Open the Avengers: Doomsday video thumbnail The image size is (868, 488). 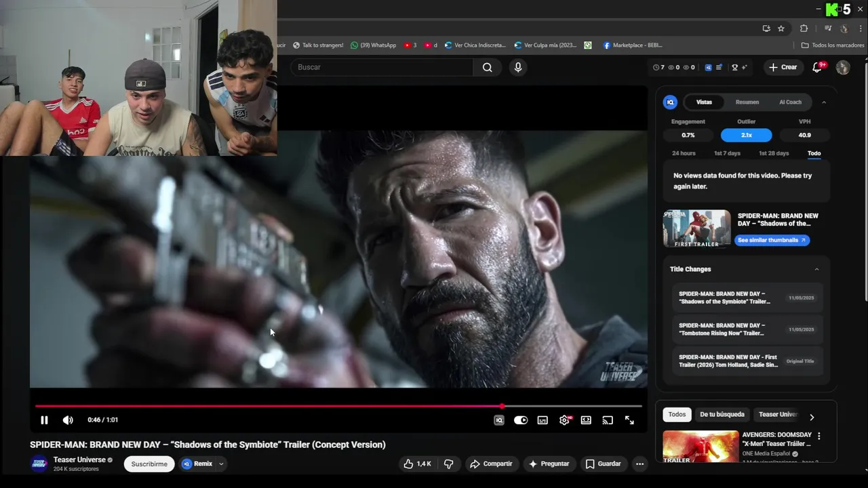pos(701,447)
